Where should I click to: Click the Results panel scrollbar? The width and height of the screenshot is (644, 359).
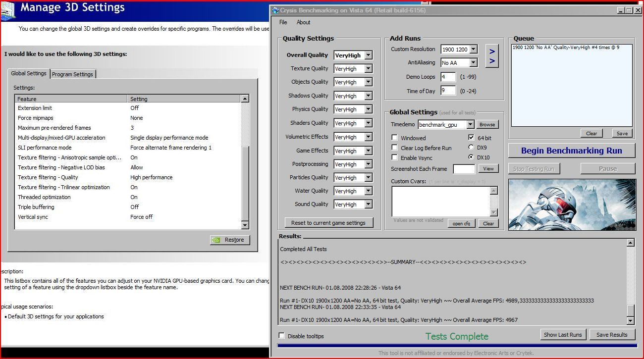[630, 281]
